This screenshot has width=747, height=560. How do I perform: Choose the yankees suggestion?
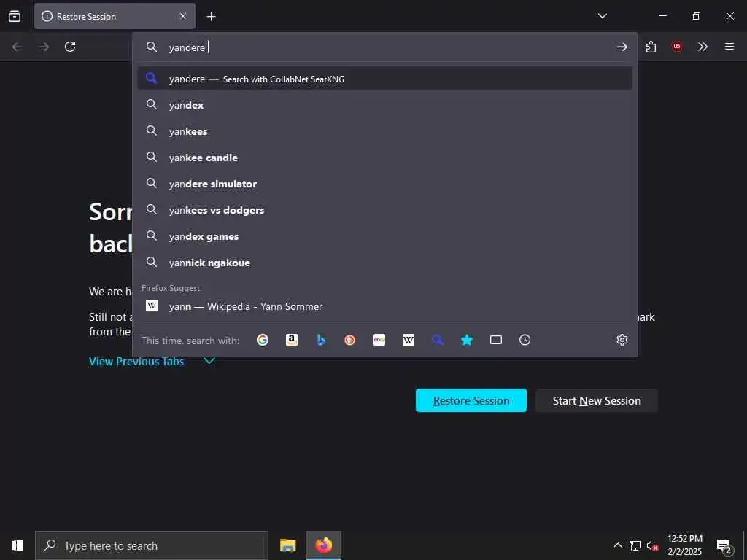coord(385,131)
